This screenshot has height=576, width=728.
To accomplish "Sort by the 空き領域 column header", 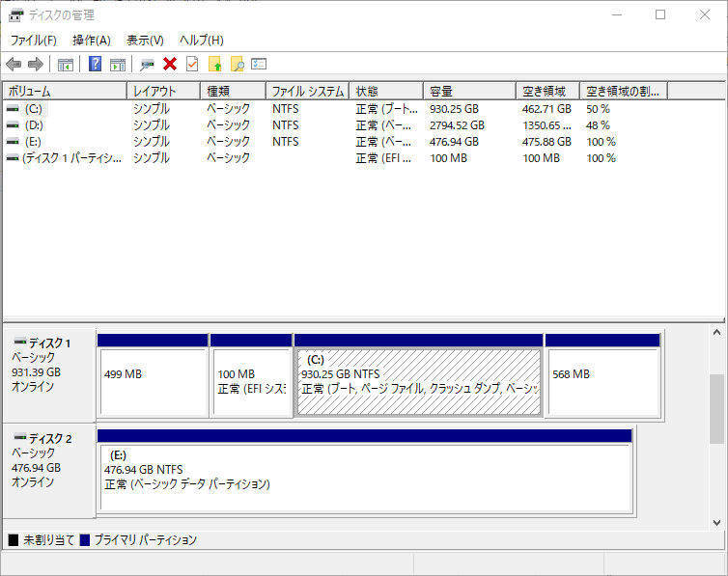I will (547, 91).
